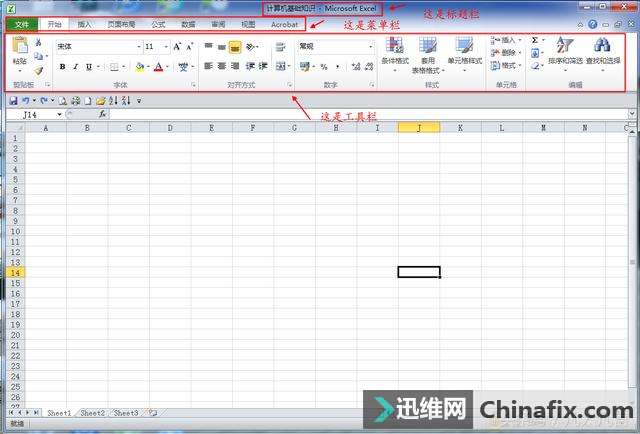
Task: Click the Cut scissors icon
Action: point(38,42)
